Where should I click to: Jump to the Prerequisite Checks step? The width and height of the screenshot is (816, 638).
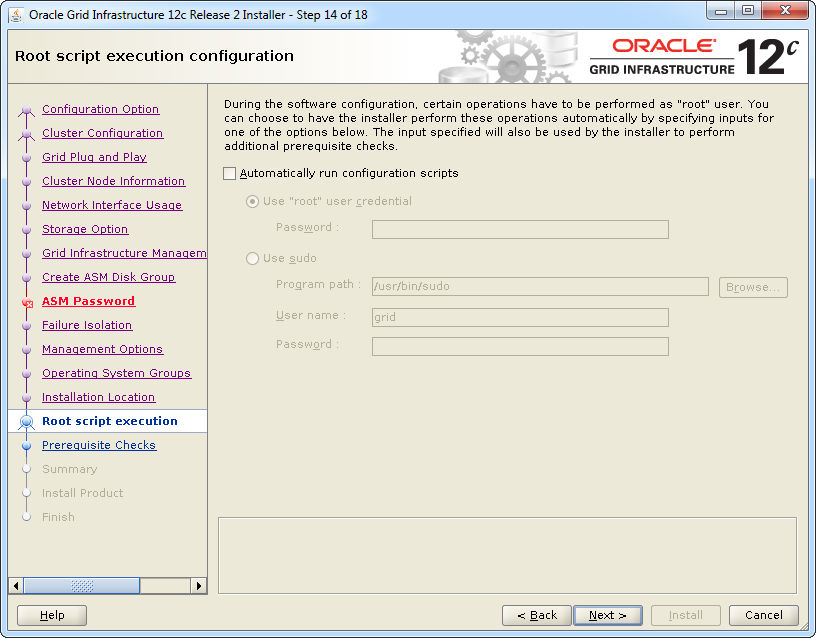click(99, 446)
